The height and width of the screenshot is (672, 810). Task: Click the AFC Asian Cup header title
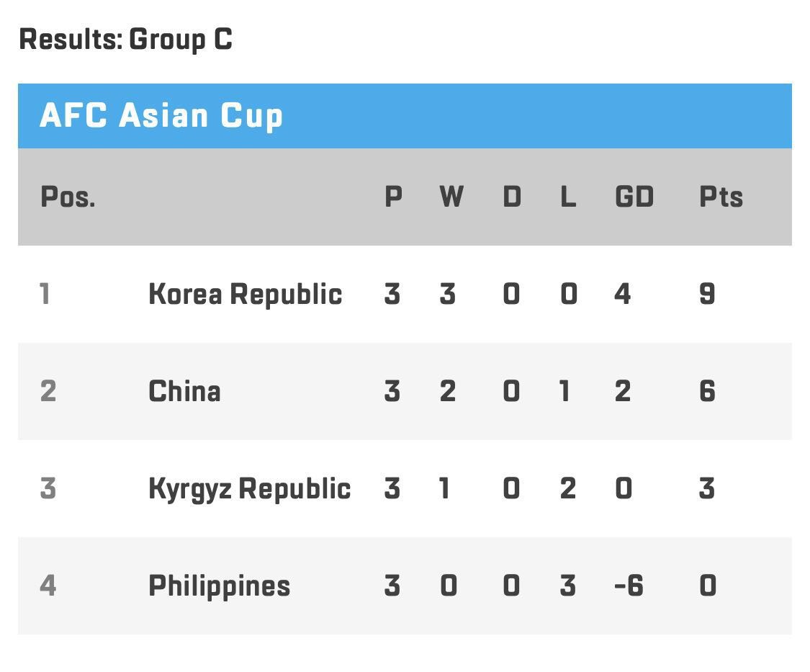[x=161, y=115]
